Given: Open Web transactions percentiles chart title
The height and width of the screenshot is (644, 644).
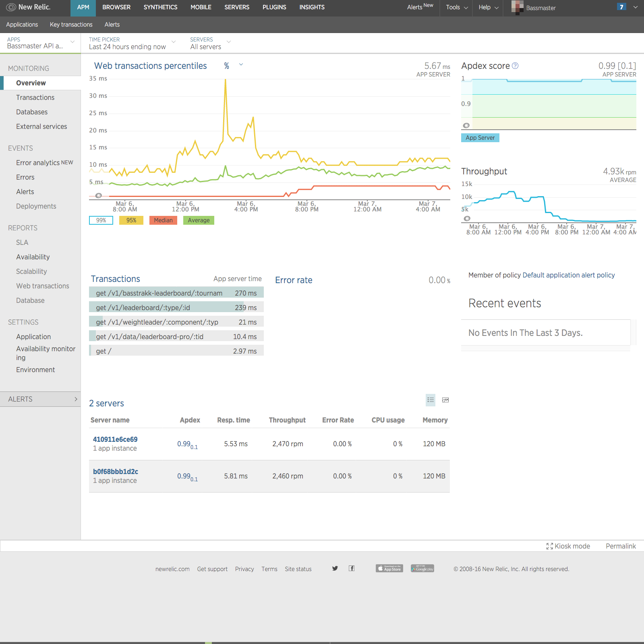Looking at the screenshot, I should pos(151,66).
